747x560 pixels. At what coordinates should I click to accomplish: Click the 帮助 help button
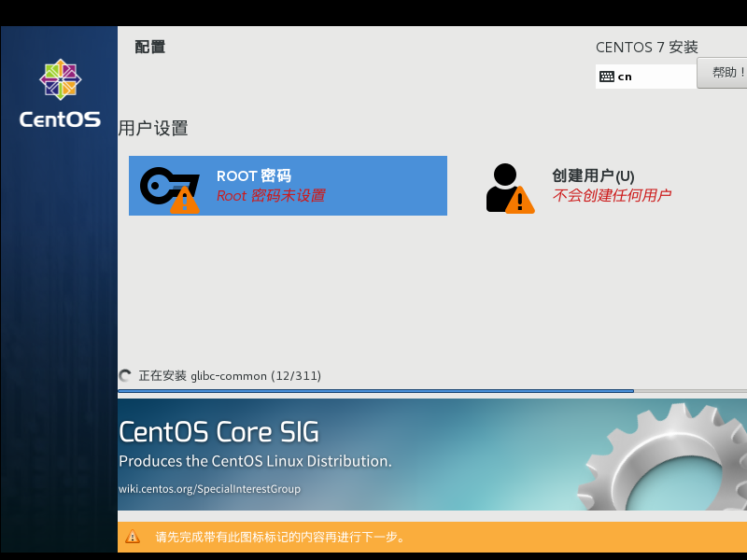722,73
